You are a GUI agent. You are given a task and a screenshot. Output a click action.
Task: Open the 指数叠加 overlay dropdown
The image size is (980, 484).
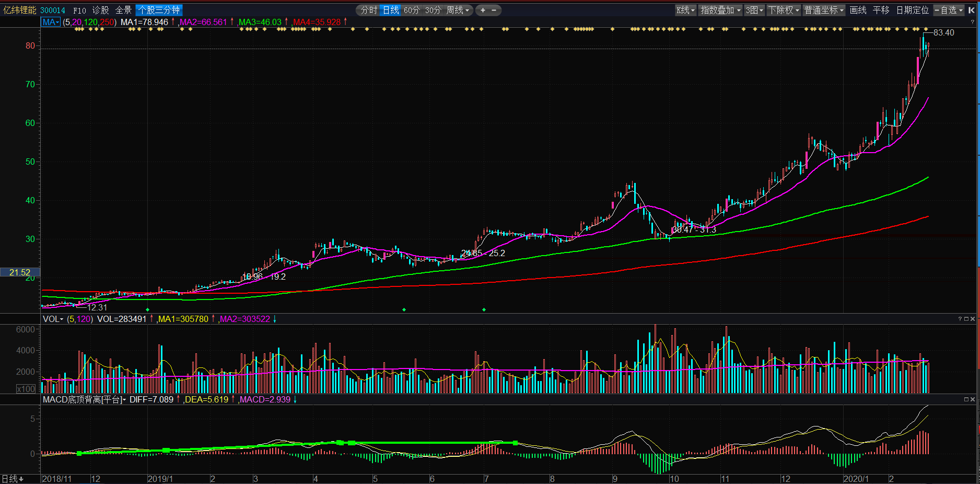720,10
